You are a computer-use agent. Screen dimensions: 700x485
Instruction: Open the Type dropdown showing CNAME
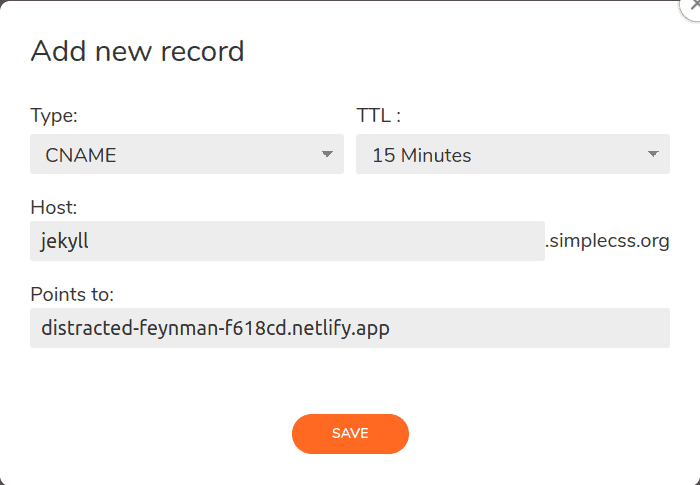click(187, 154)
